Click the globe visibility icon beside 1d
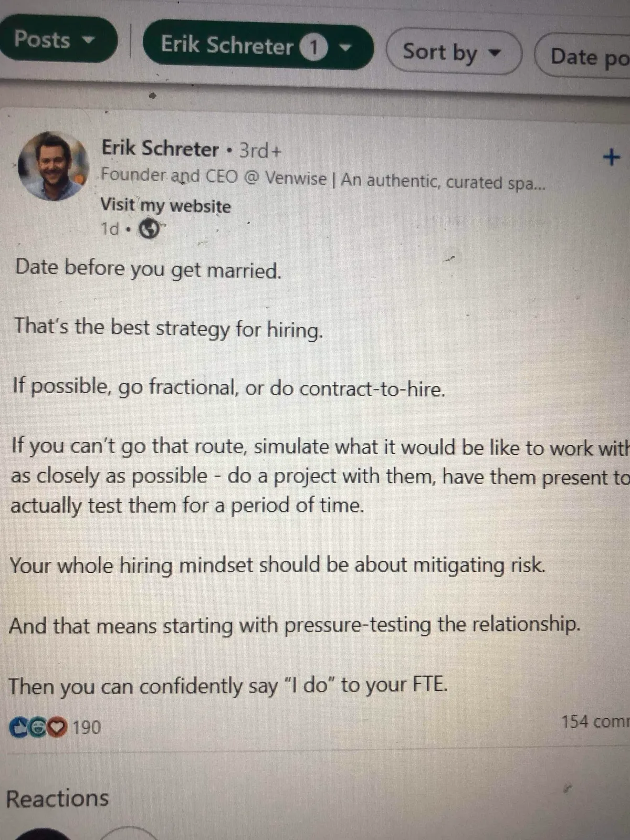Image resolution: width=630 pixels, height=840 pixels. [x=149, y=229]
